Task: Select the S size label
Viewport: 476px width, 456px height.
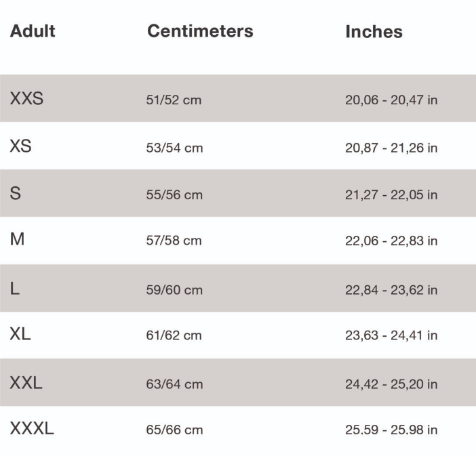Action: 16,194
